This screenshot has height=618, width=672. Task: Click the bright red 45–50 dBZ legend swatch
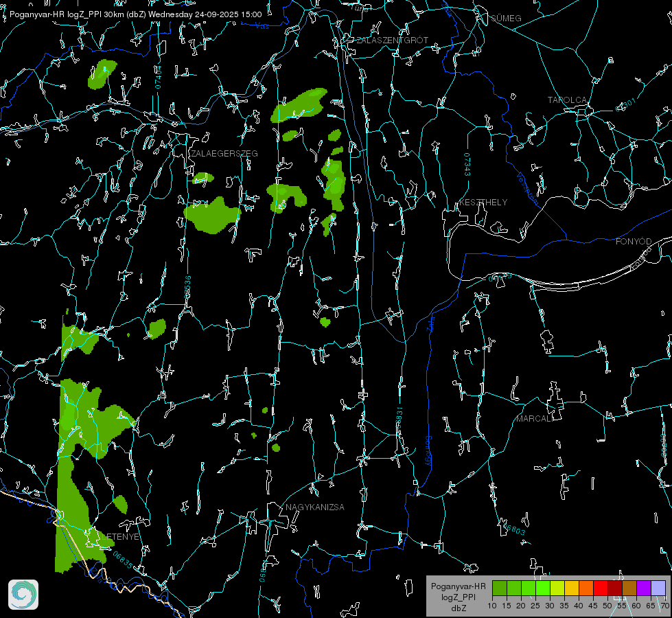pos(601,588)
